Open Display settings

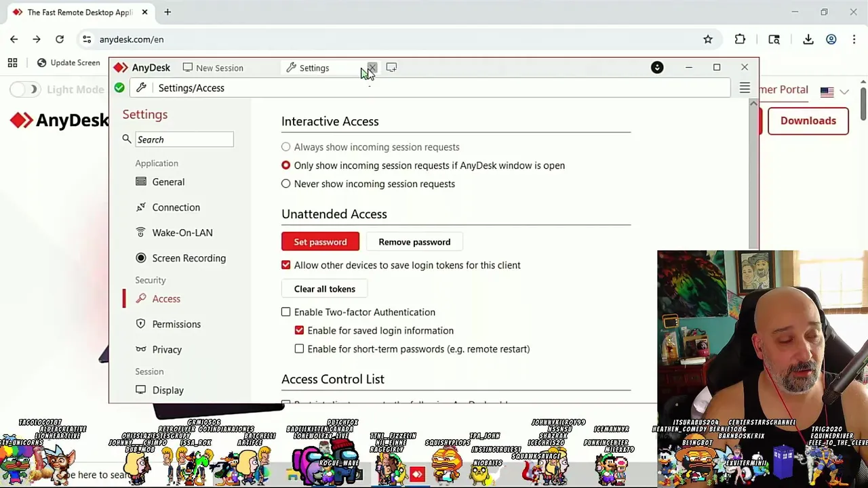click(167, 390)
